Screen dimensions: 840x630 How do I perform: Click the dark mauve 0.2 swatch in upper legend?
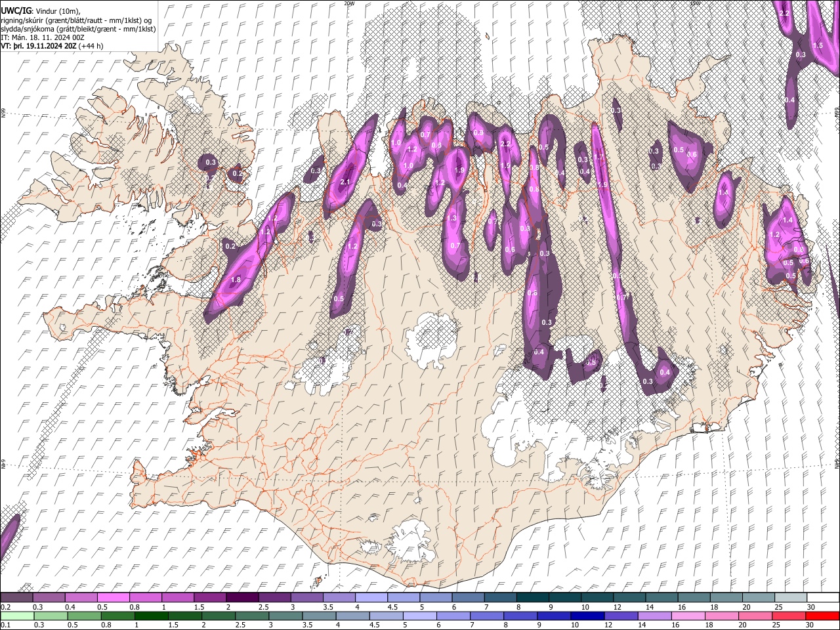pos(16,598)
